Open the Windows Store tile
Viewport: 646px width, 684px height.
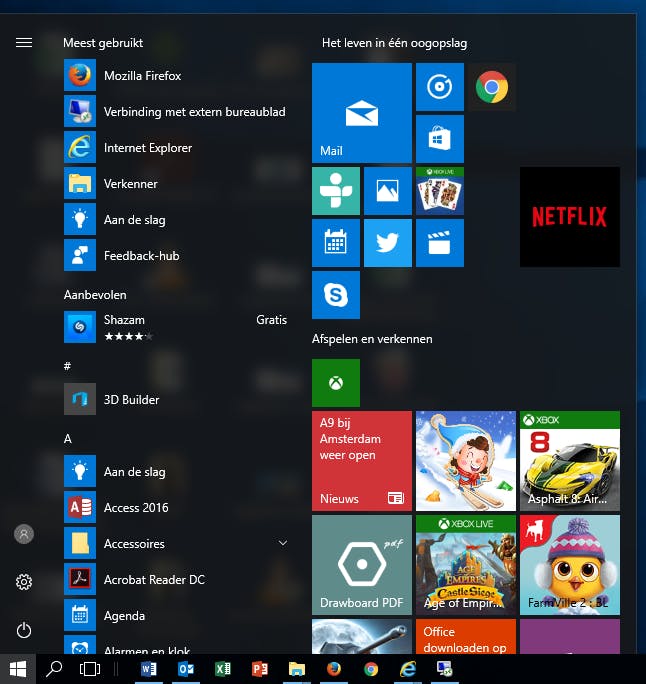click(440, 139)
